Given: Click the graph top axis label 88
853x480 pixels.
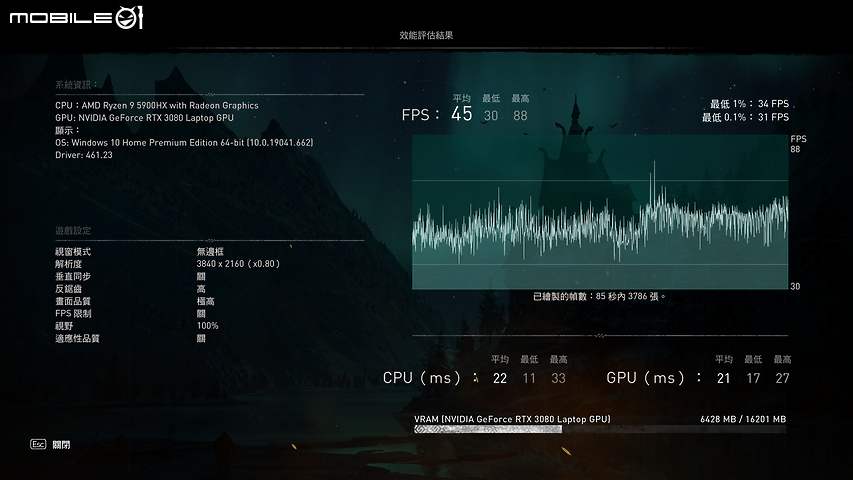Looking at the screenshot, I should pyautogui.click(x=795, y=149).
